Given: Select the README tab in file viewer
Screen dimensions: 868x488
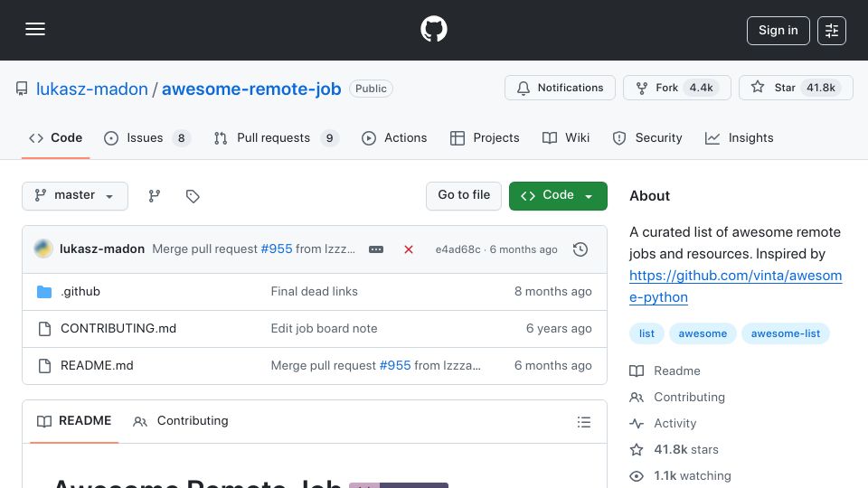Looking at the screenshot, I should click(74, 421).
